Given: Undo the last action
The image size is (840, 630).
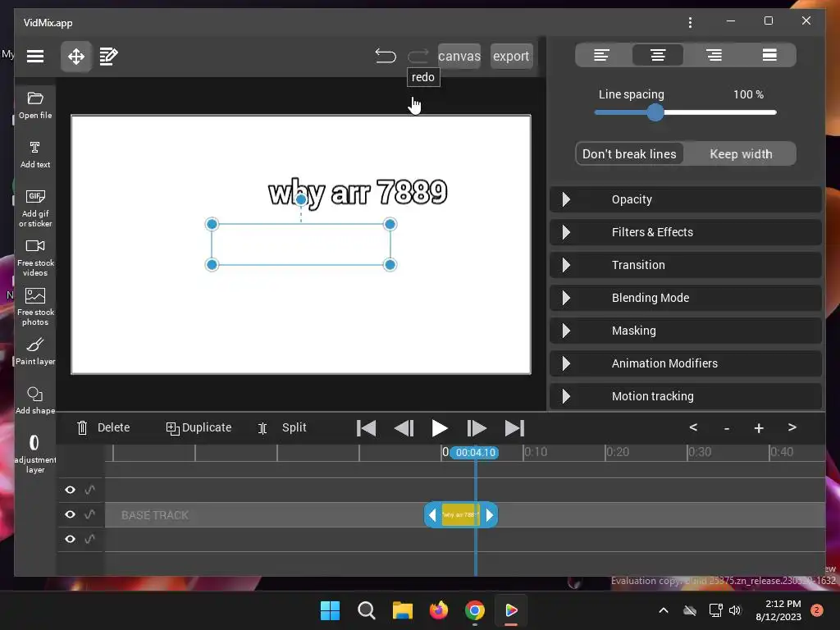Looking at the screenshot, I should (x=386, y=56).
